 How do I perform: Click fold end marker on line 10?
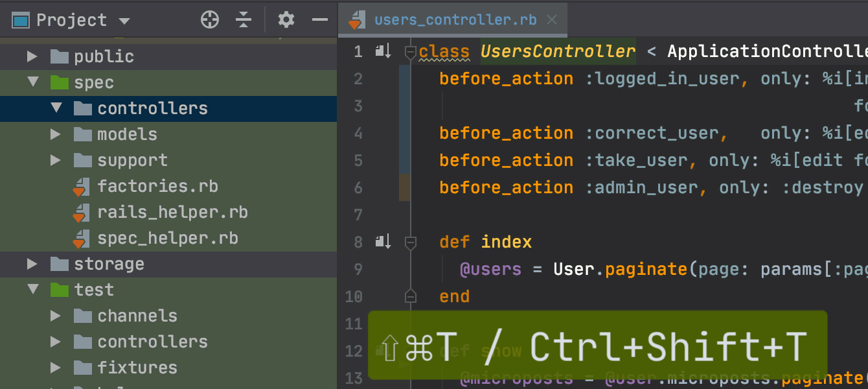(410, 297)
